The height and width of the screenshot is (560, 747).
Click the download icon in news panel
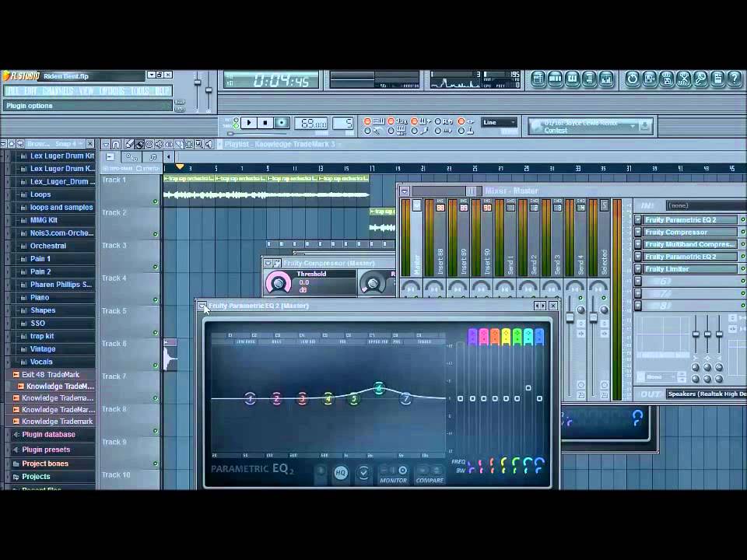[x=644, y=127]
